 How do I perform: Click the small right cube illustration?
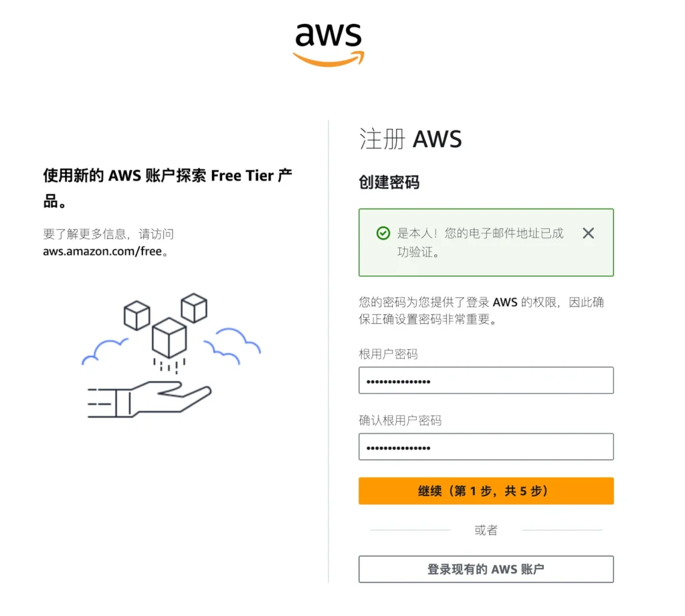click(194, 308)
